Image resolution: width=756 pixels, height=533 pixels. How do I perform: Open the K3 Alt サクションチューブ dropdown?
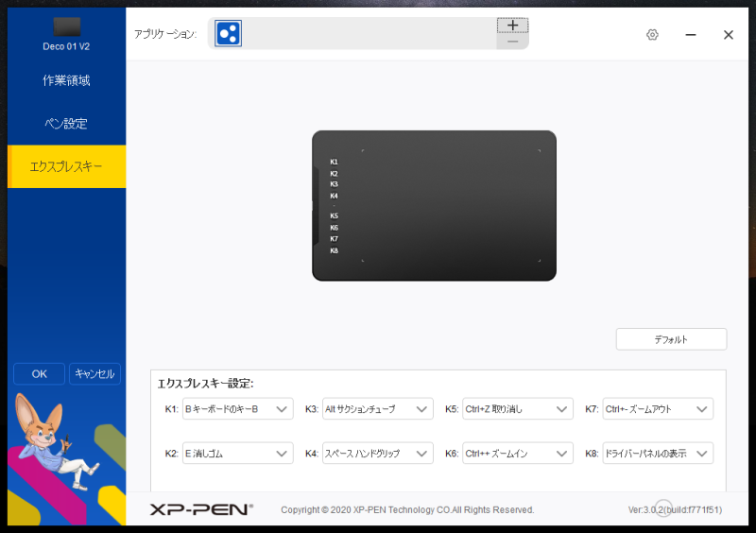coord(377,409)
